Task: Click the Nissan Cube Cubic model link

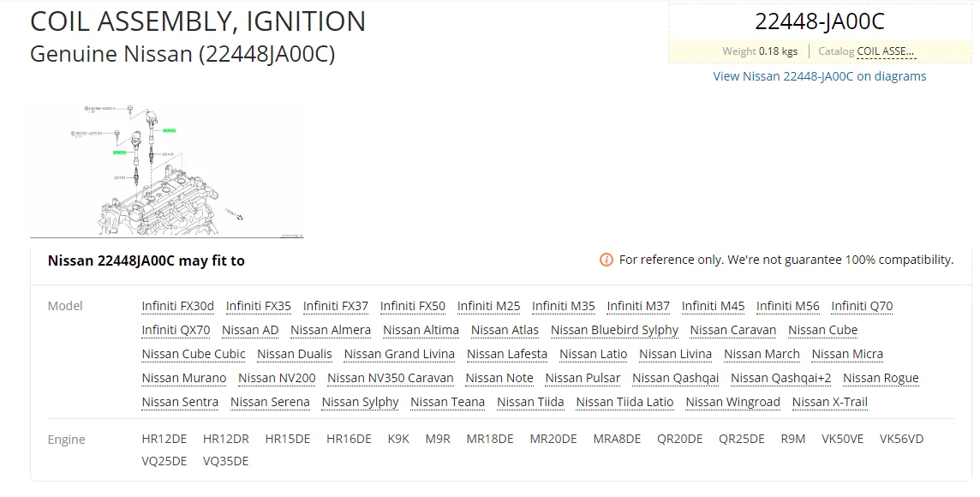Action: 193,355
